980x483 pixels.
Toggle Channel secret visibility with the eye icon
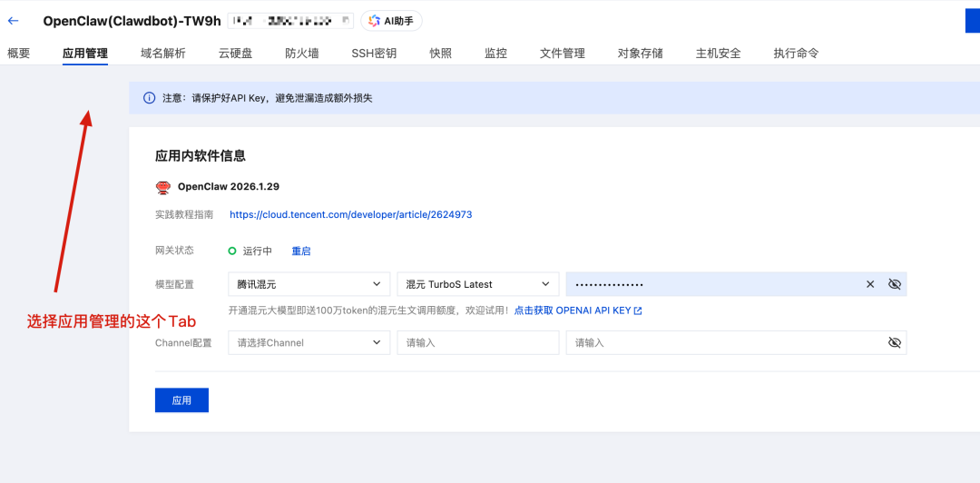coord(894,342)
